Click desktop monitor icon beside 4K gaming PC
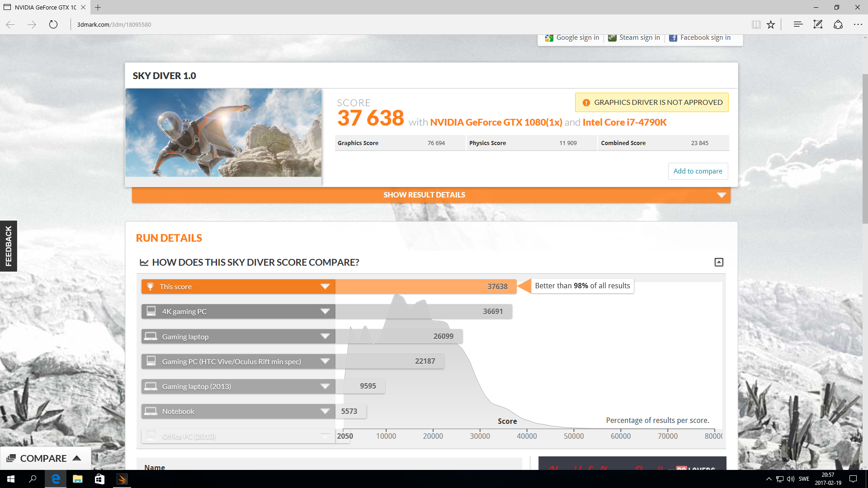The height and width of the screenshot is (488, 868). click(x=151, y=311)
